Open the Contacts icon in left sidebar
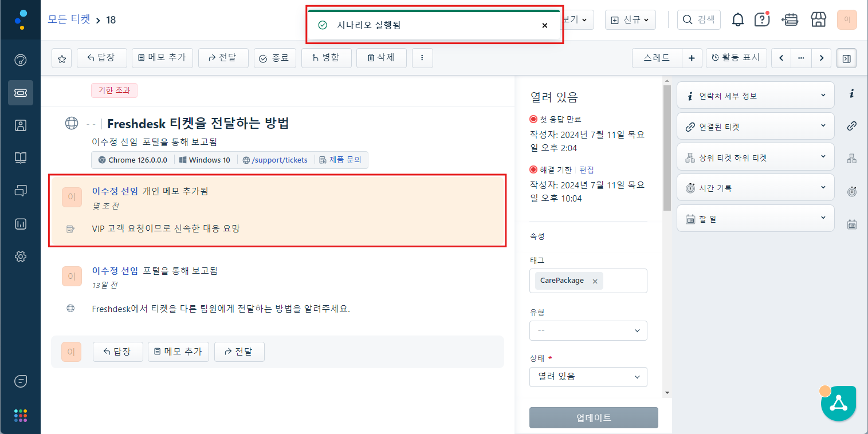 click(x=21, y=125)
